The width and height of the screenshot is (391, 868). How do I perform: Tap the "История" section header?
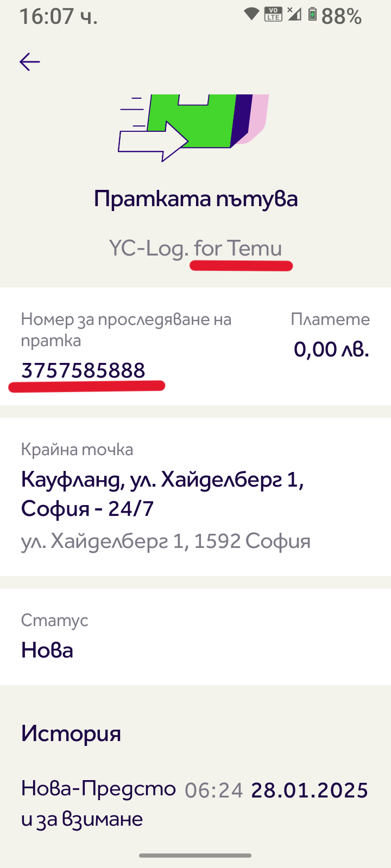[x=71, y=733]
